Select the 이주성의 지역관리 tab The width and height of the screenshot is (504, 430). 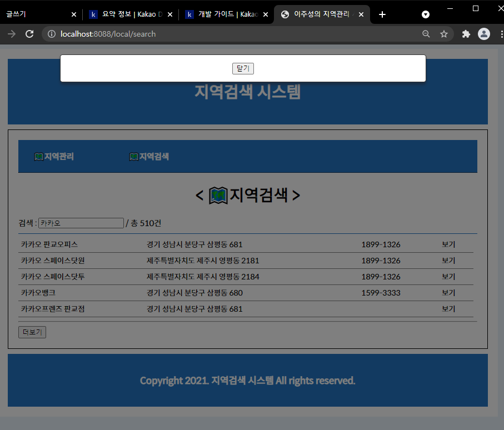pos(321,14)
